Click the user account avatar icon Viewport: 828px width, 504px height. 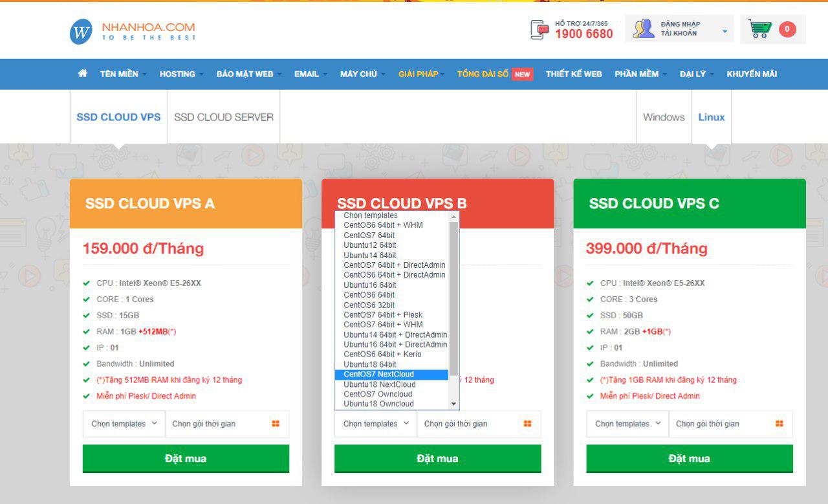pyautogui.click(x=643, y=29)
